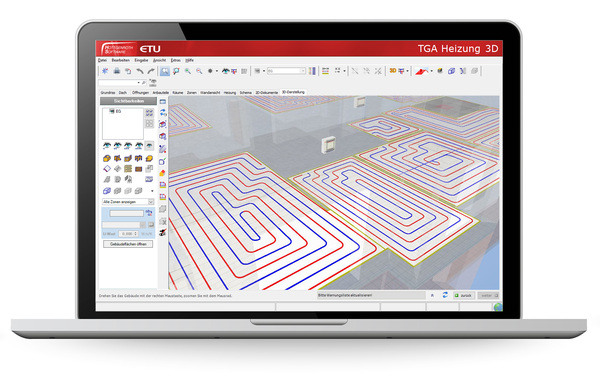This screenshot has height=373, width=600.
Task: Select the green zoom-in magnifier tool
Action: pyautogui.click(x=188, y=71)
